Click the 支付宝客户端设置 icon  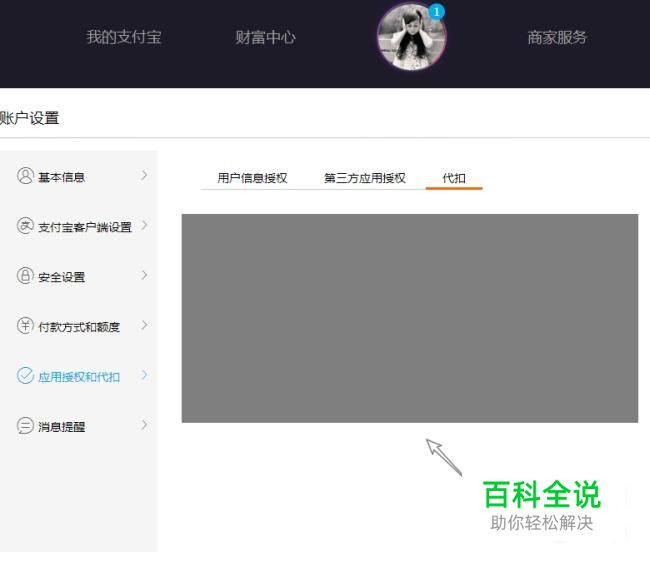pyautogui.click(x=25, y=226)
